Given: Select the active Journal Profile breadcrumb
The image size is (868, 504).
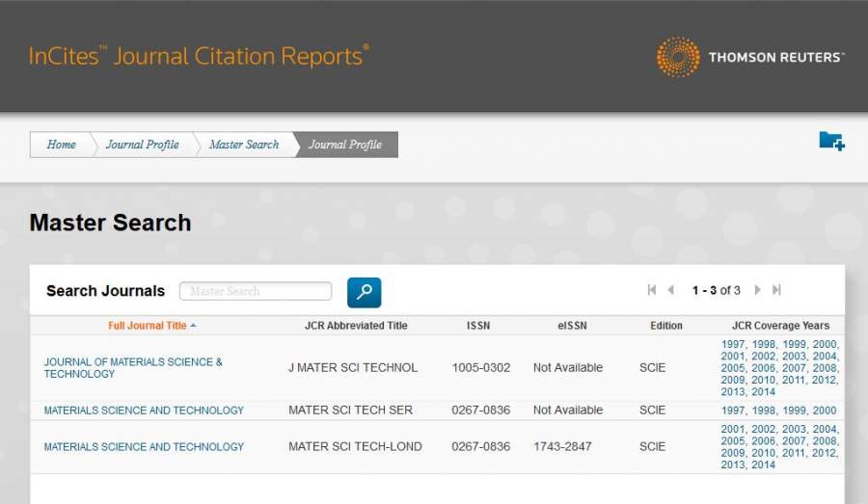Looking at the screenshot, I should 345,145.
